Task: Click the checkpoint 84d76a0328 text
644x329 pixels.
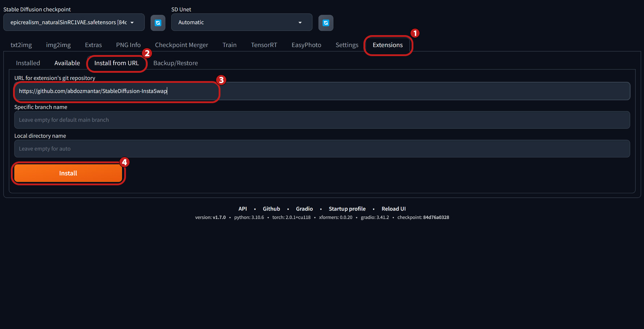Action: [423, 218]
